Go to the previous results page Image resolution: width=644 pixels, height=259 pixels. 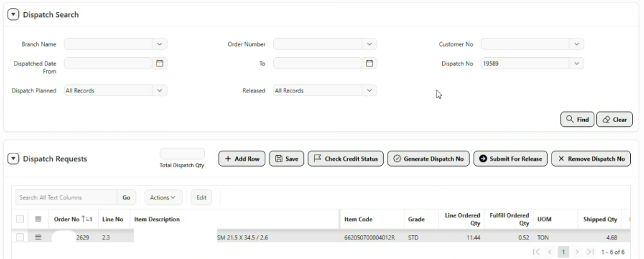pyautogui.click(x=550, y=251)
